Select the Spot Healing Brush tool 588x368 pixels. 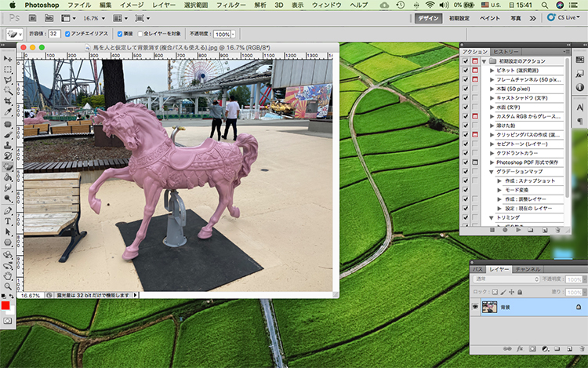coord(8,124)
